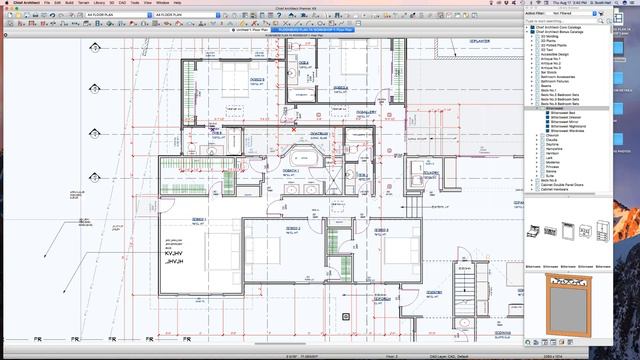Screen dimensions: 640x360
Task: Collapse Chief Architect Bonus Catalogs
Action: pos(527,32)
